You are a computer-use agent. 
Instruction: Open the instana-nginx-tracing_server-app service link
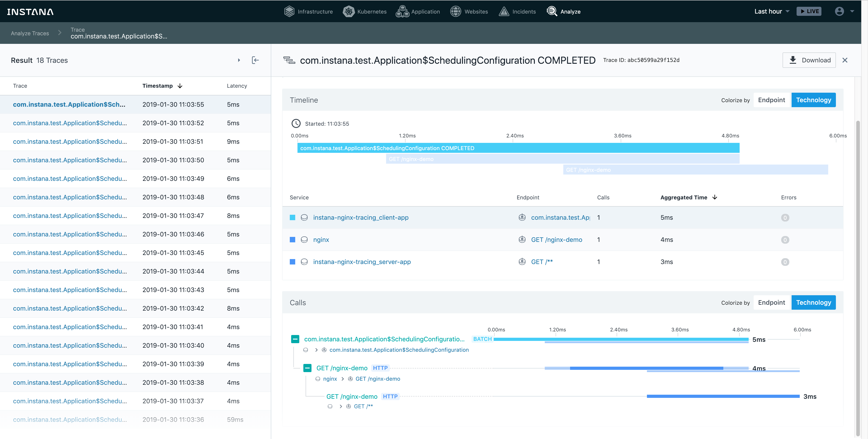362,262
